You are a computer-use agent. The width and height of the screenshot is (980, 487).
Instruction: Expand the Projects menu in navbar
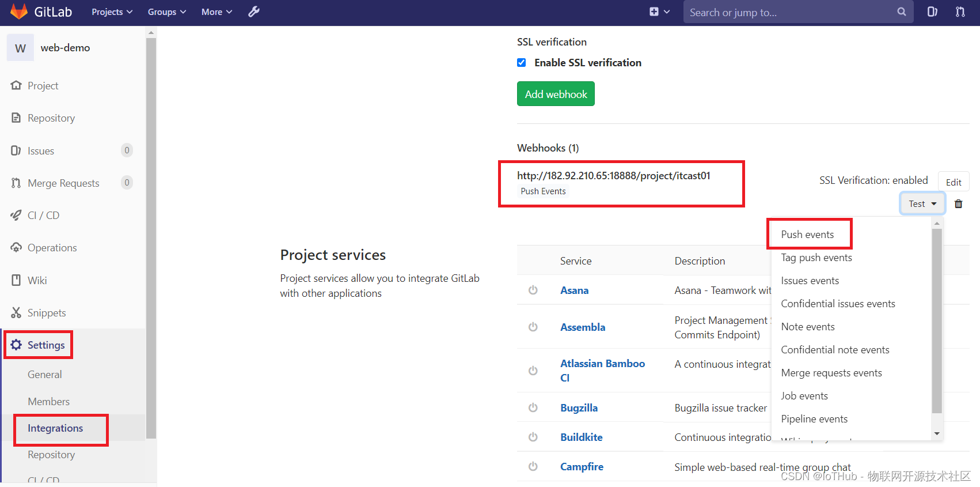coord(112,12)
